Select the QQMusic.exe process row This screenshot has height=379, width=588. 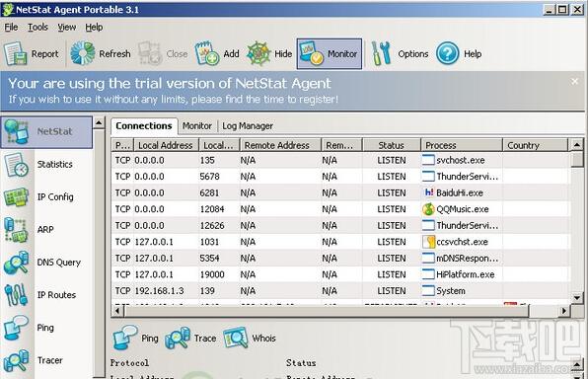(341, 209)
